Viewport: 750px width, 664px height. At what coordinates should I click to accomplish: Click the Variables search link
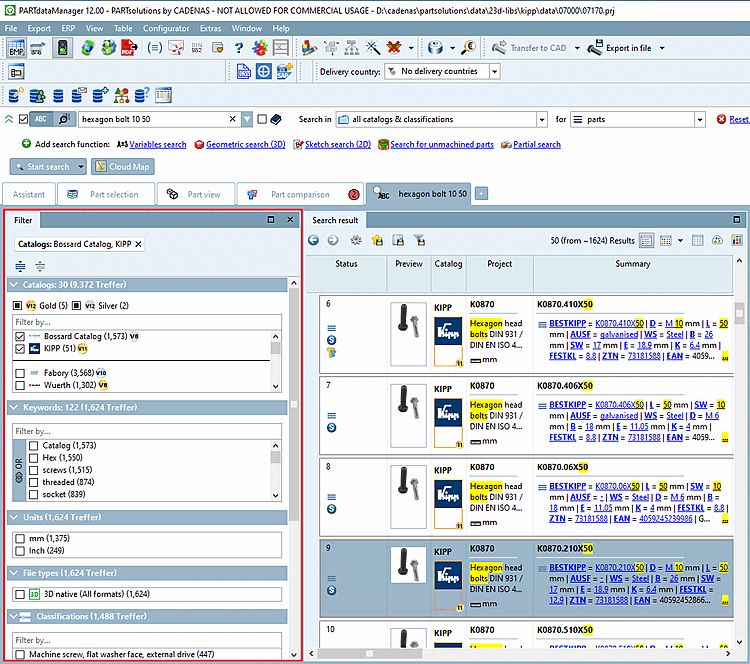pyautogui.click(x=158, y=144)
